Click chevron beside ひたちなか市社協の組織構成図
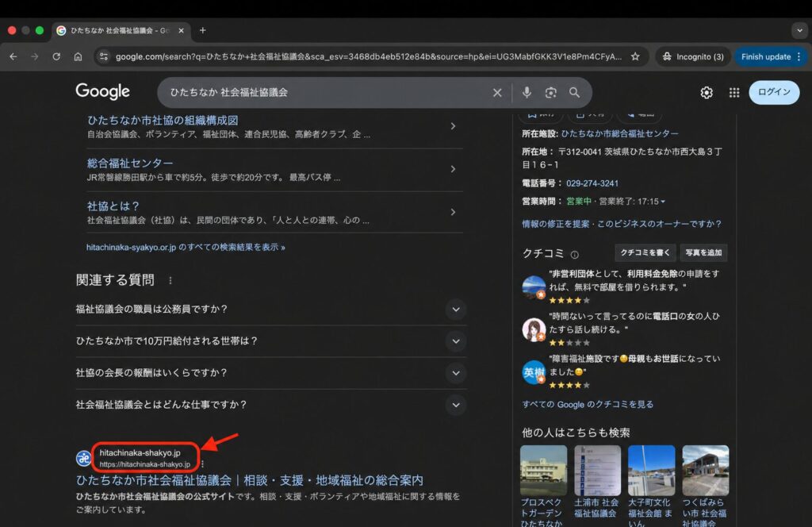812x527 pixels. click(453, 126)
